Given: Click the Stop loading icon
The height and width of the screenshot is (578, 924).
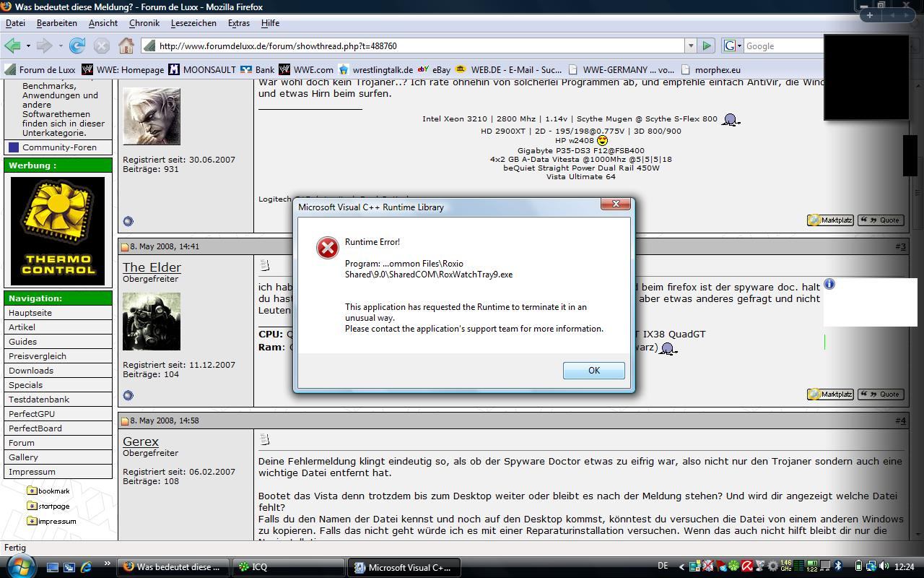Looking at the screenshot, I should coord(102,46).
